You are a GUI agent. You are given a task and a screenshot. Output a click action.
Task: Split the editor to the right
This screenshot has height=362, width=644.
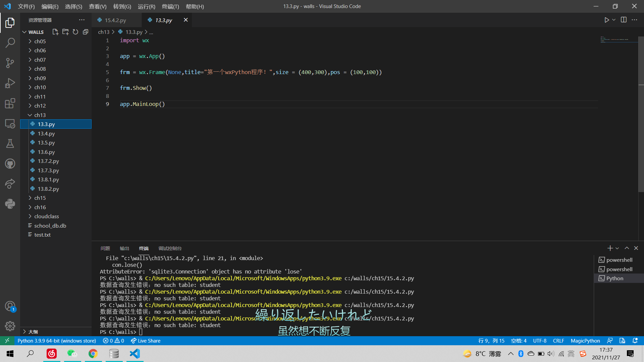624,20
